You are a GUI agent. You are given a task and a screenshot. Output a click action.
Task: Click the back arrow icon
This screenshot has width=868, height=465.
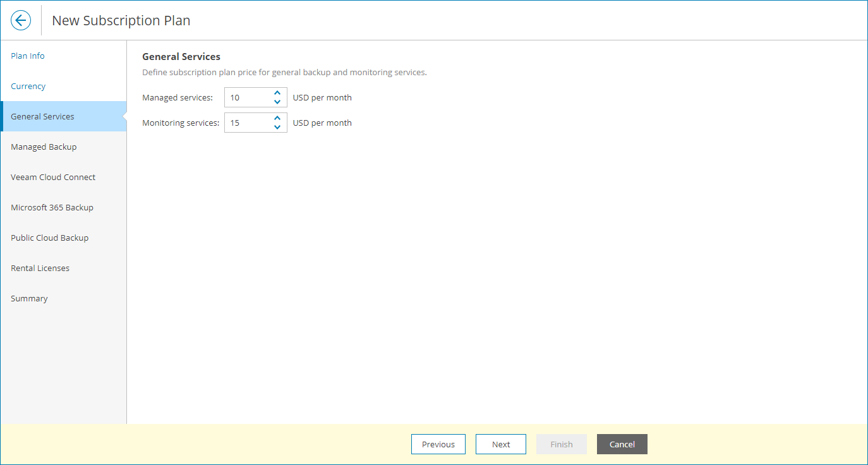[x=20, y=20]
